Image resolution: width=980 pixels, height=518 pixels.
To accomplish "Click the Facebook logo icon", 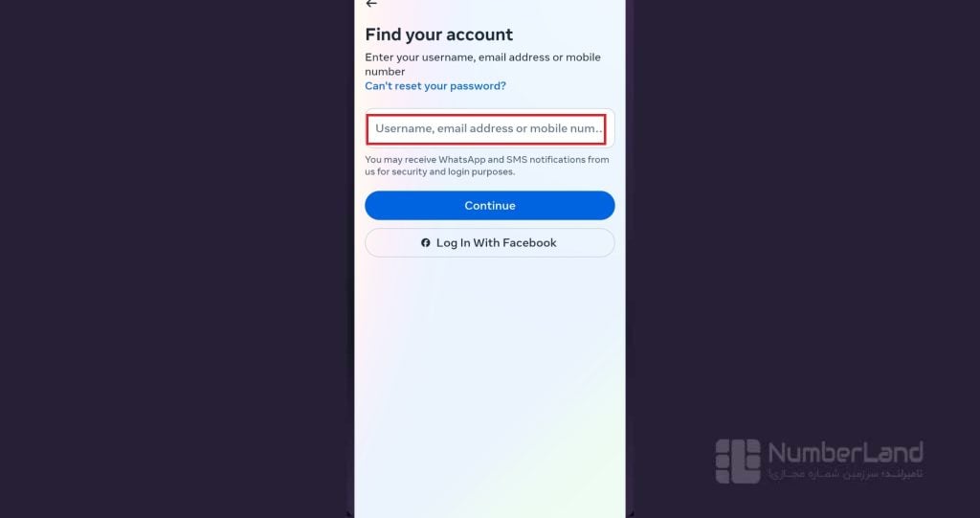I will point(426,243).
